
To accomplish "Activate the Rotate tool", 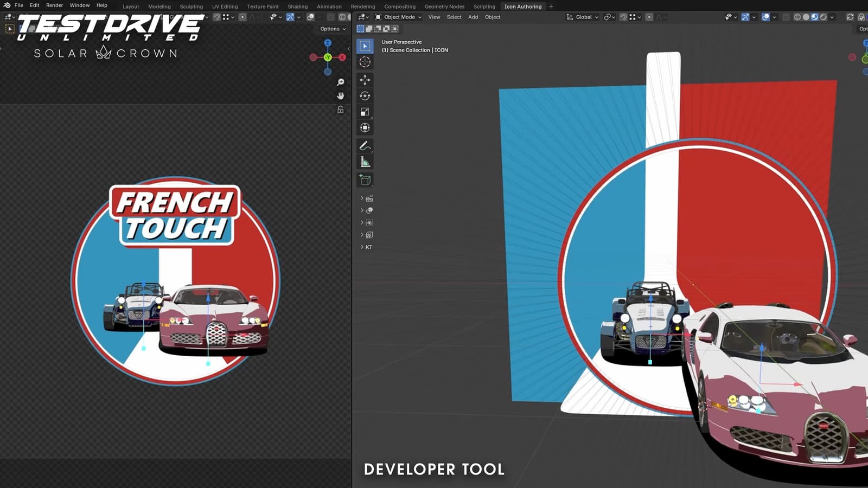I will click(365, 96).
